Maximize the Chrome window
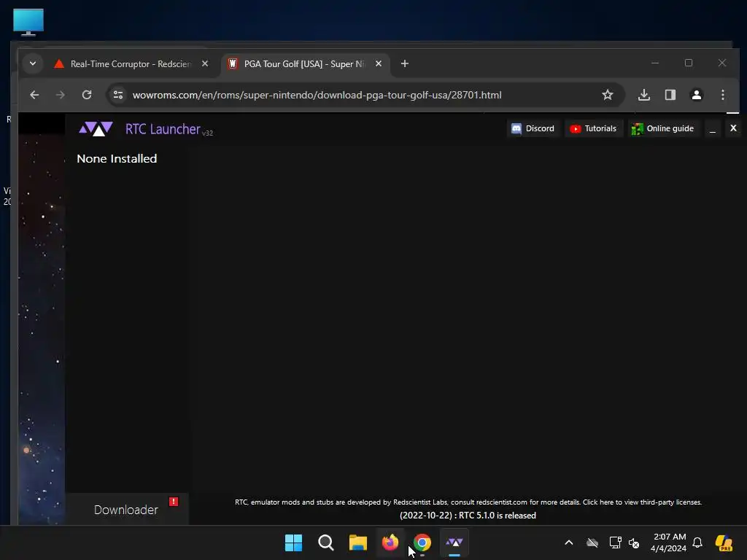This screenshot has height=560, width=747. (689, 63)
